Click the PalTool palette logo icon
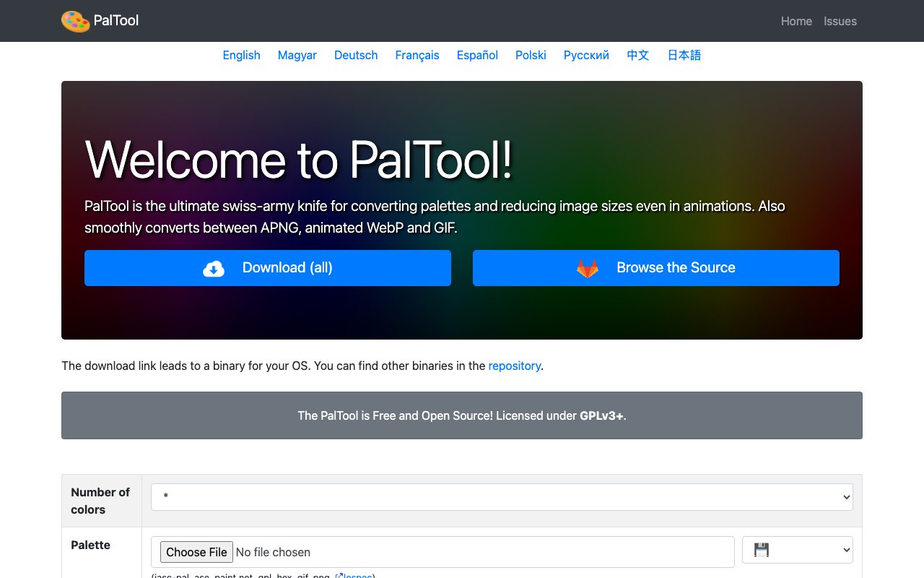 point(76,21)
